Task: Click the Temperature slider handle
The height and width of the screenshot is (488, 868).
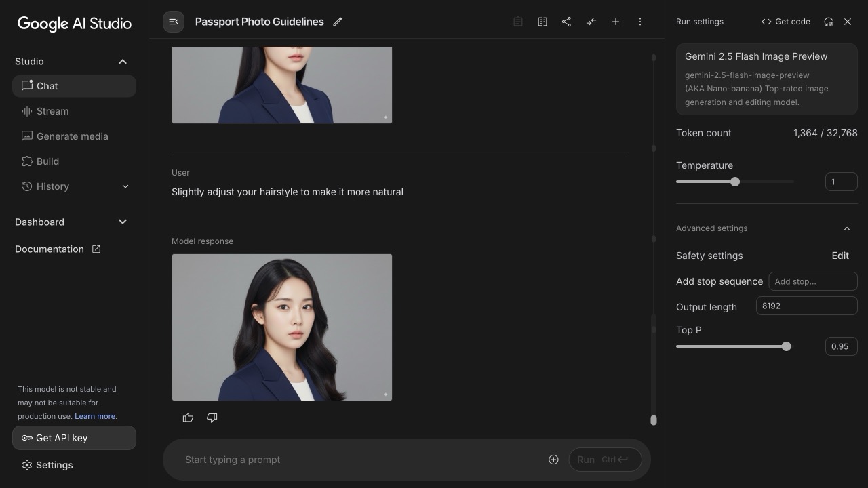Action: point(735,182)
